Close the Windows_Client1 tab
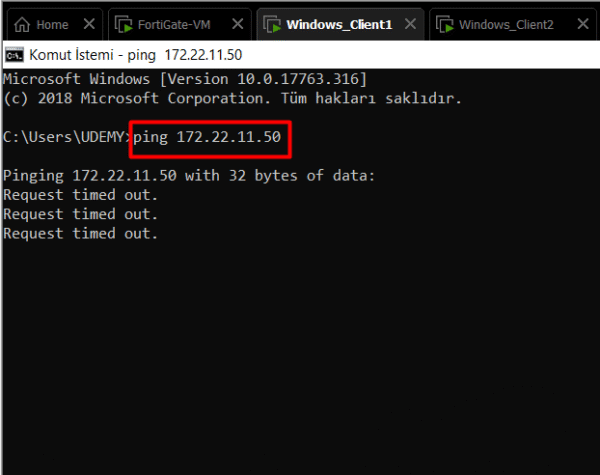This screenshot has width=600, height=475. pos(407,23)
